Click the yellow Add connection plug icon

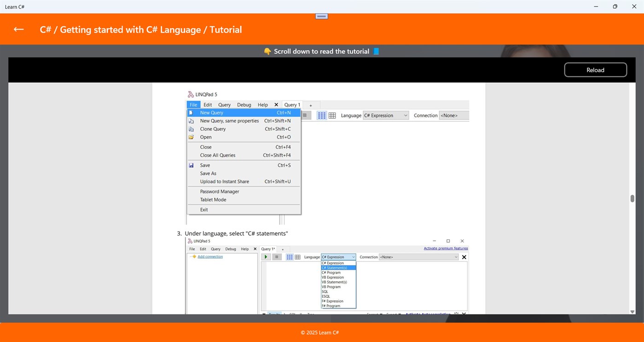[x=193, y=256]
